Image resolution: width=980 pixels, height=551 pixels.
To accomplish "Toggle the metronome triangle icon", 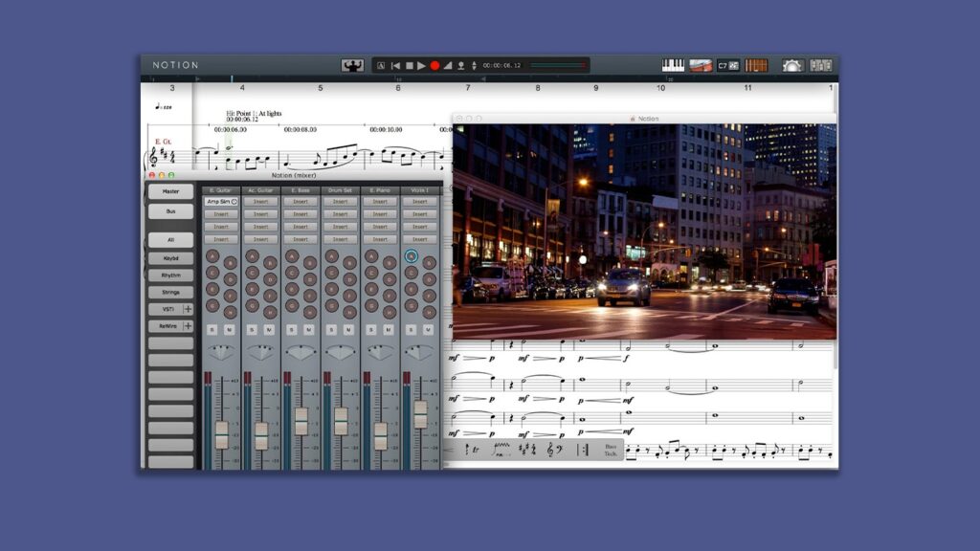I will (x=448, y=65).
